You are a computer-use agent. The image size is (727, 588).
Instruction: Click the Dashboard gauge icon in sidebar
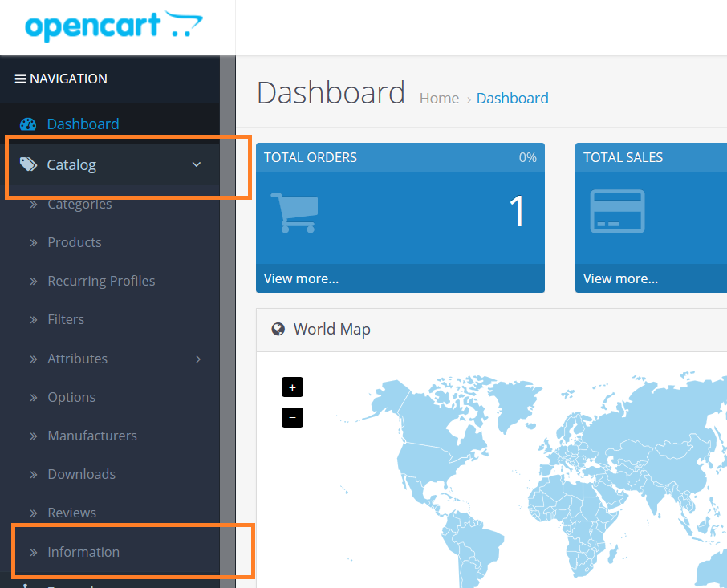pyautogui.click(x=28, y=124)
